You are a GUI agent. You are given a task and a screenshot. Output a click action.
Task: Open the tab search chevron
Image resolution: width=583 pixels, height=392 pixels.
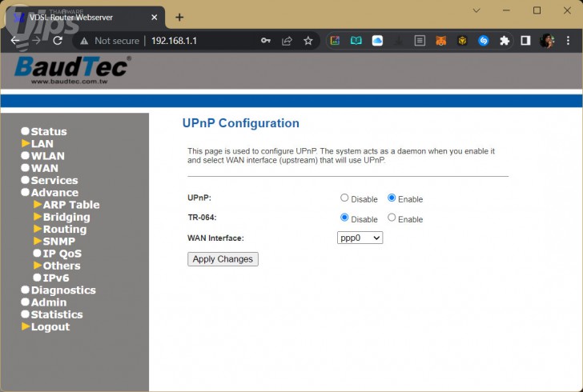476,10
